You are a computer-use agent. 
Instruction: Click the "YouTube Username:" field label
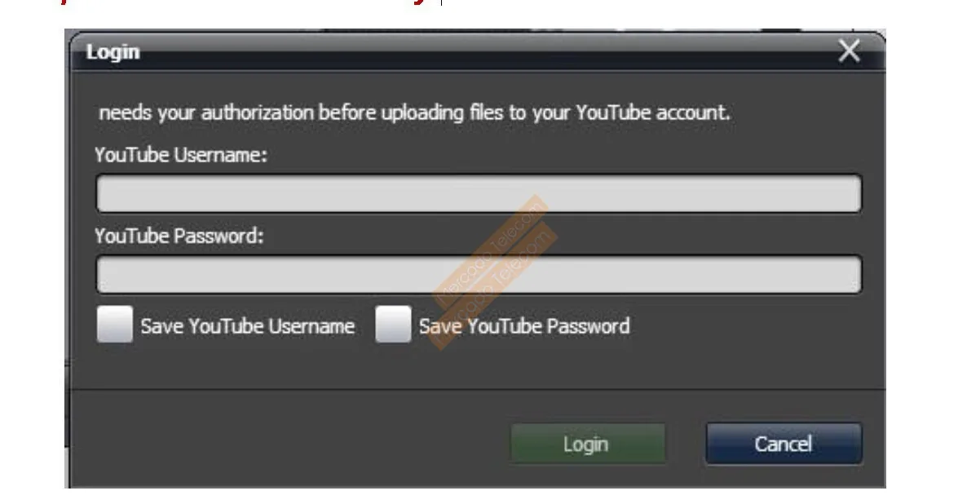181,155
